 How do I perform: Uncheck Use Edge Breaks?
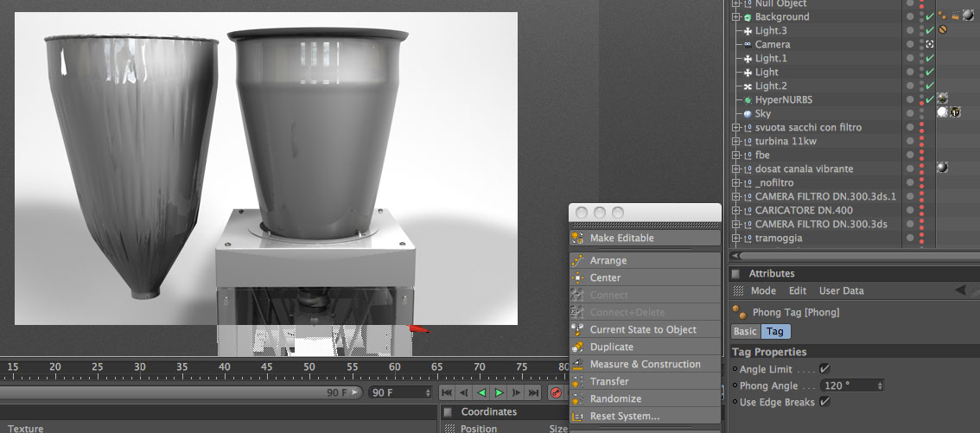click(824, 402)
